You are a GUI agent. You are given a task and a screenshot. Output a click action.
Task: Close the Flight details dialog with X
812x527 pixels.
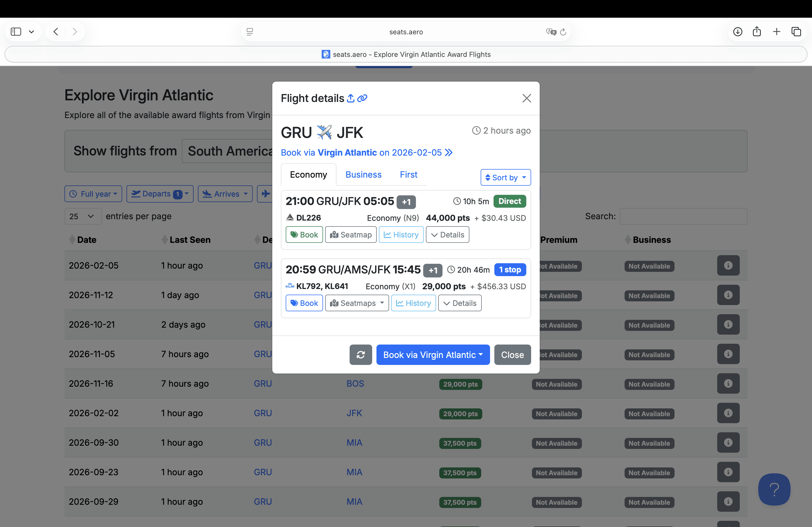(527, 98)
